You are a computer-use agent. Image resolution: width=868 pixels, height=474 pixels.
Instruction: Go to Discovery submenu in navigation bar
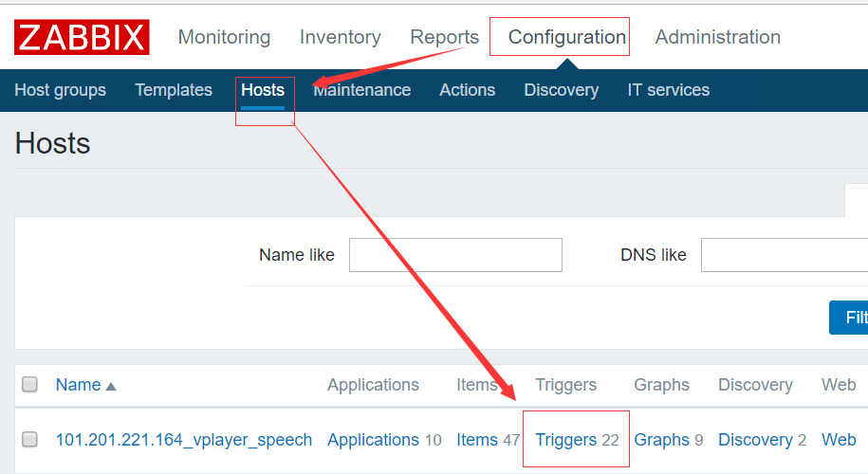point(562,90)
